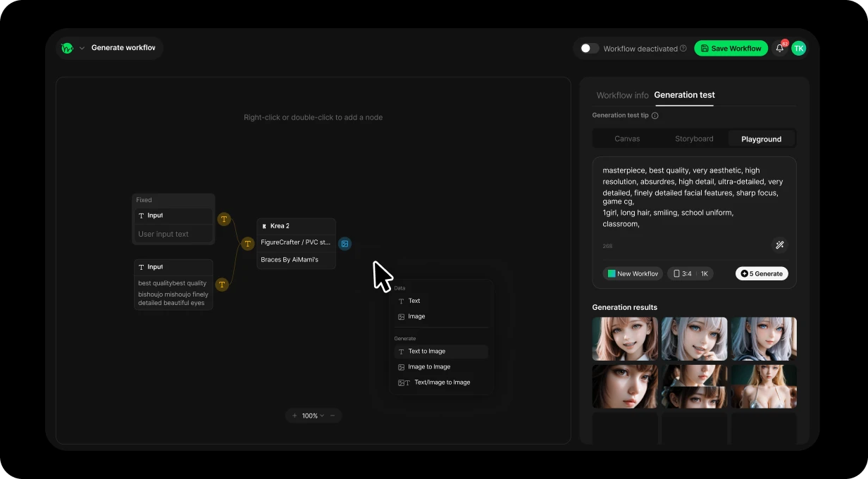Select the Braces By AiMami's row
868x479 pixels.
click(296, 260)
